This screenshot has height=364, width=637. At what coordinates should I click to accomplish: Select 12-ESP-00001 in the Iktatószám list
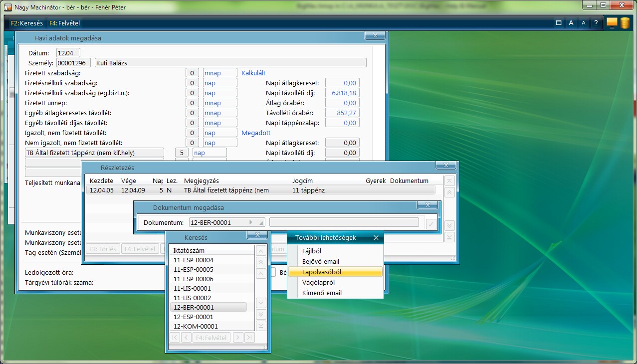click(x=194, y=317)
